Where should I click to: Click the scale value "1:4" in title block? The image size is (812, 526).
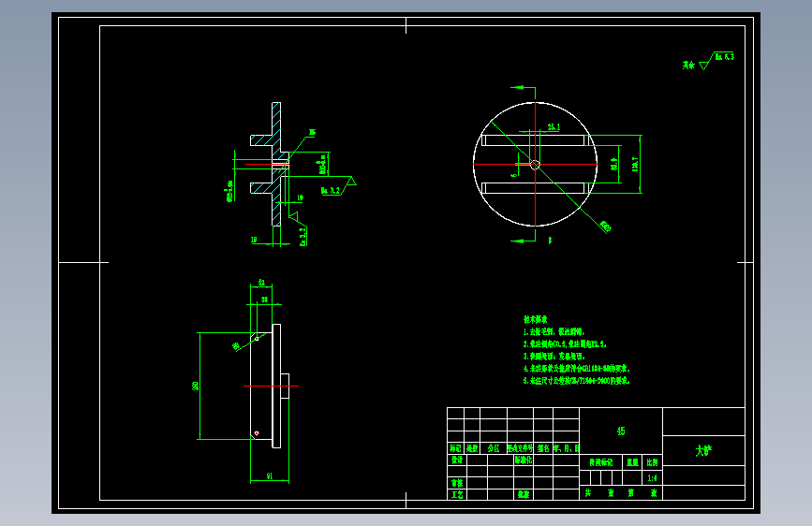652,478
